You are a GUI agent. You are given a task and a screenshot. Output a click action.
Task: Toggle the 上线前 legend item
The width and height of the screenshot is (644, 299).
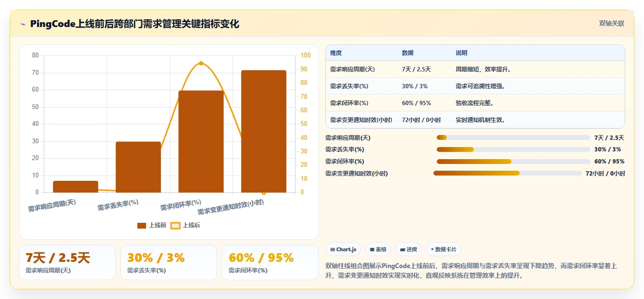[x=152, y=225]
